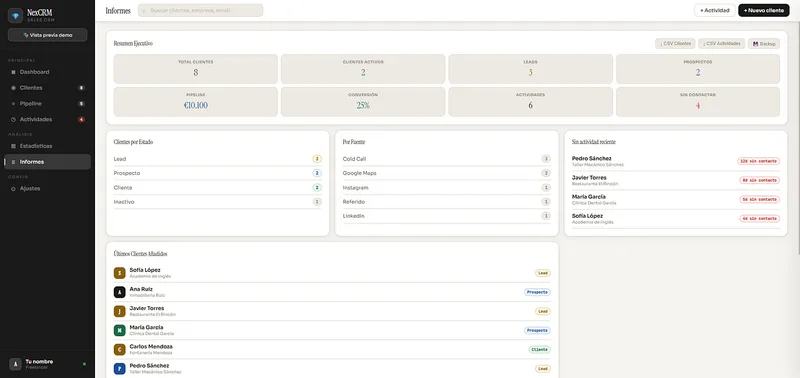Click the Prospecto tag on Ana Ruiz row

click(537, 292)
